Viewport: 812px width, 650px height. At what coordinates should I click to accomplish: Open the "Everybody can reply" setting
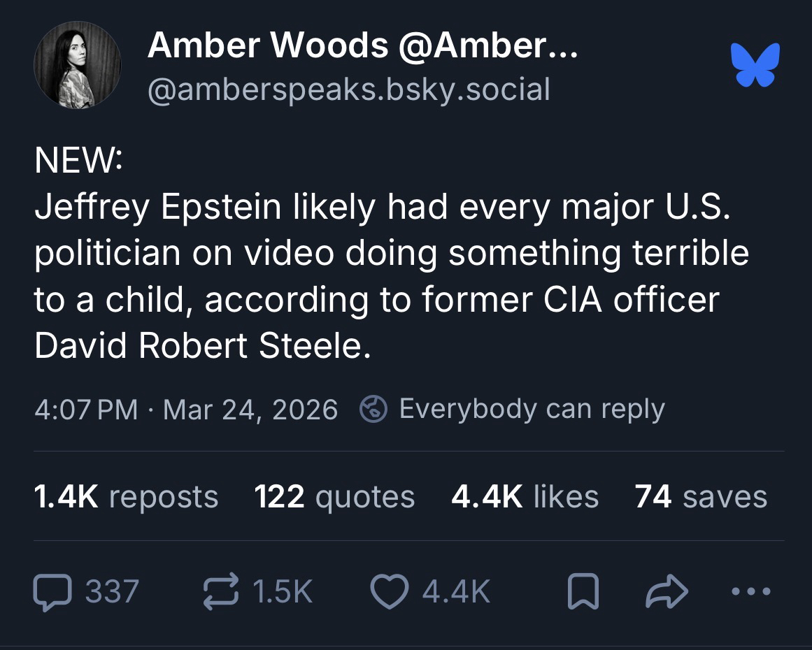pyautogui.click(x=532, y=409)
